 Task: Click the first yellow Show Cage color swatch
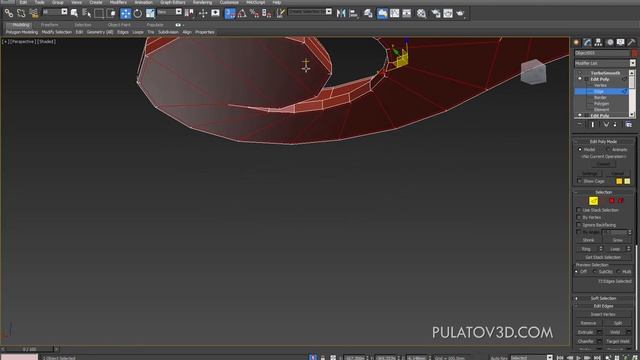(619, 181)
